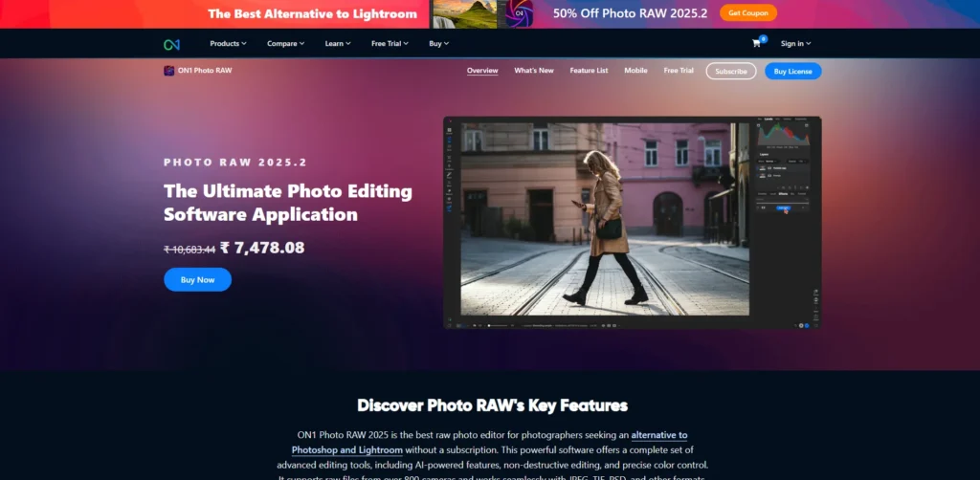Click the ON1 Photo RAW product name link
The height and width of the screenshot is (480, 980).
coord(205,71)
